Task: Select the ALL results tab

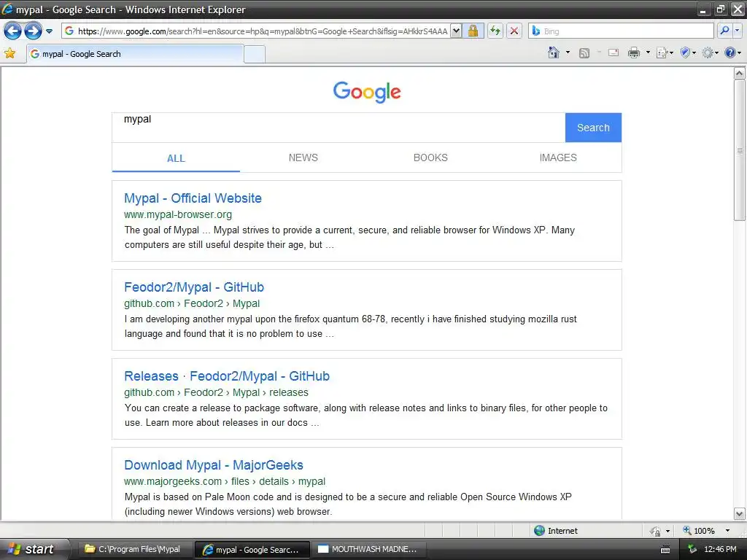Action: (176, 158)
